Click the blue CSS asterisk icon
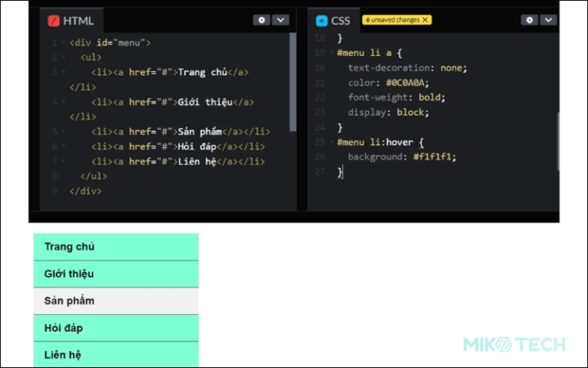The width and height of the screenshot is (588, 368). click(322, 21)
